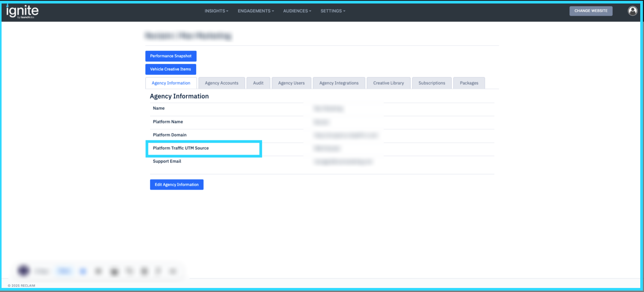Click the Change Website button
Screen dimensions: 644x292
[x=591, y=11]
